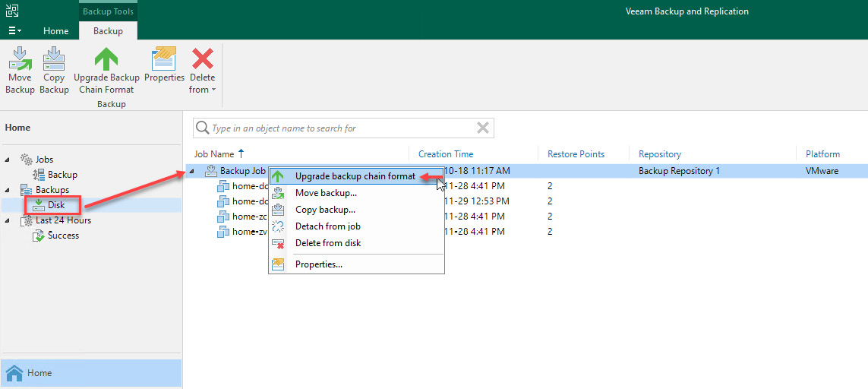
Task: Click the Veeam logo icon in title bar
Action: point(12,11)
